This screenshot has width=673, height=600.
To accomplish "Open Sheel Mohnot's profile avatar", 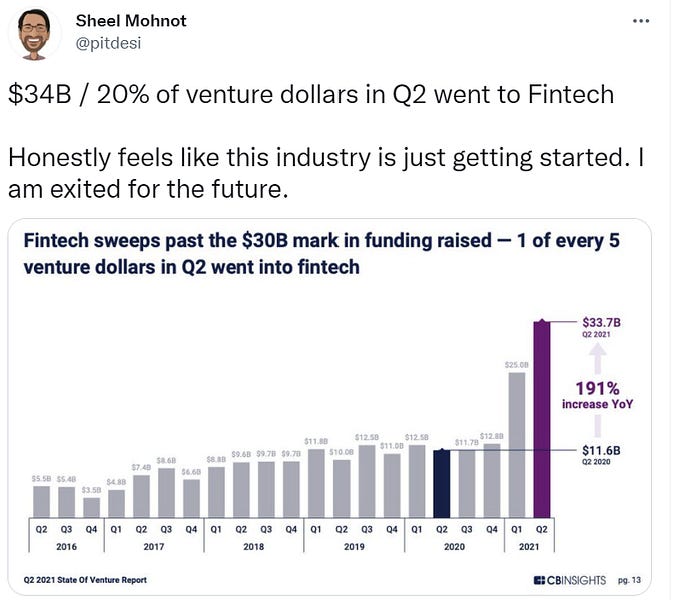I will click(34, 33).
